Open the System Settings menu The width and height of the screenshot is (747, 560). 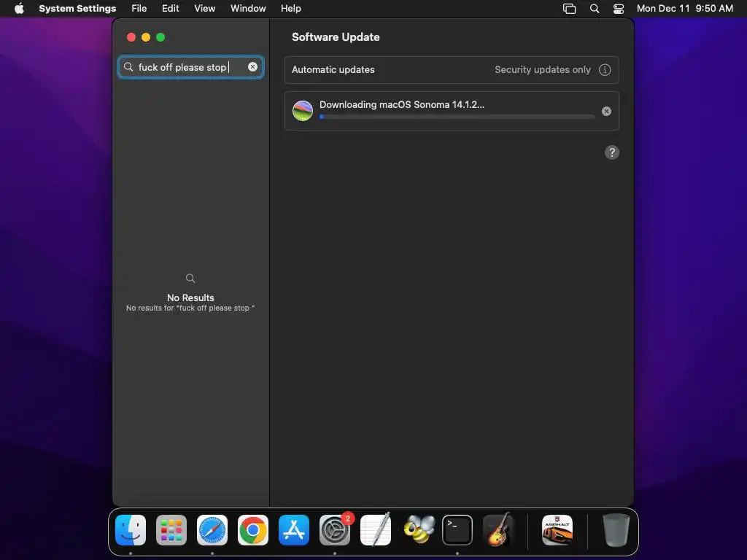[x=77, y=9]
